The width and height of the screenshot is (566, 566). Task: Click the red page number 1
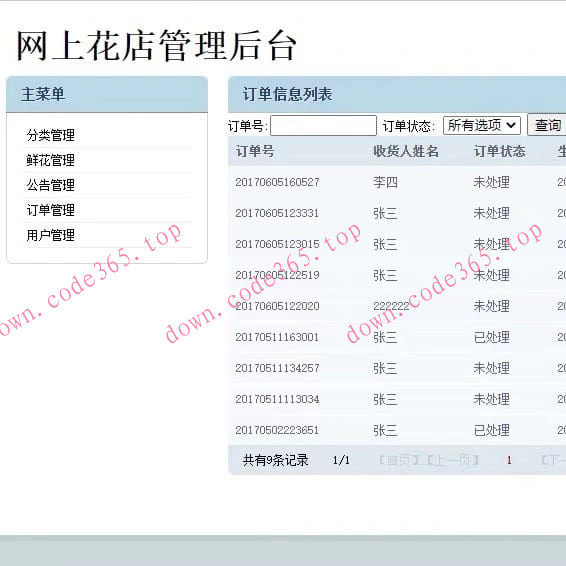click(509, 460)
